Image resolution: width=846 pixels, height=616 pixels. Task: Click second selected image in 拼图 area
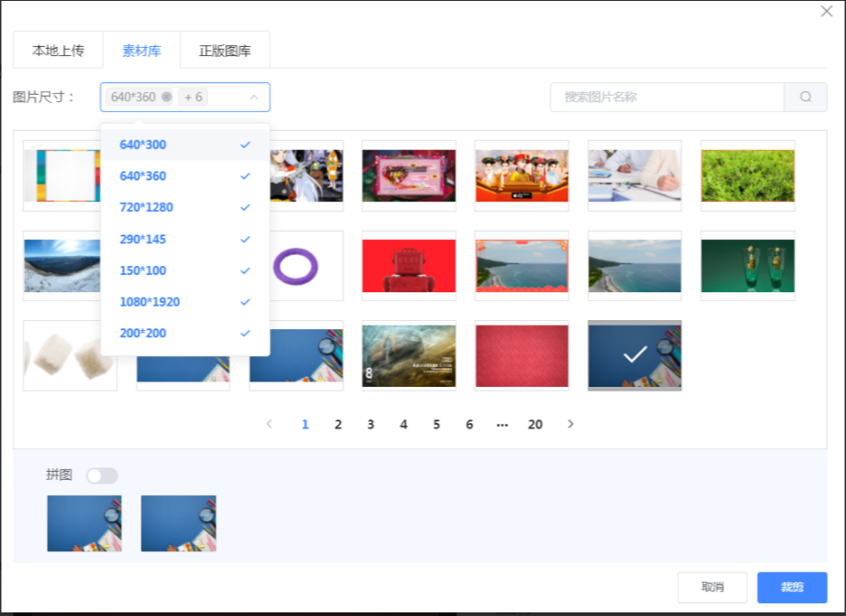coord(179,523)
